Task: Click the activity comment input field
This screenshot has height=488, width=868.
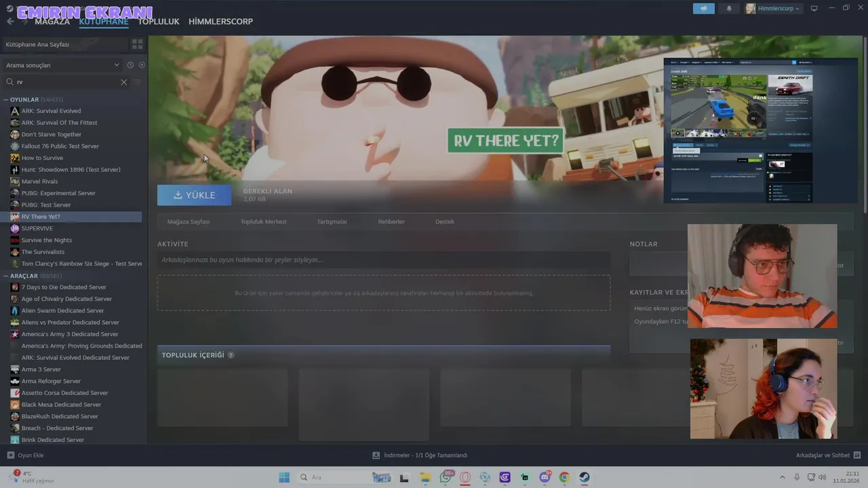Action: (384, 260)
